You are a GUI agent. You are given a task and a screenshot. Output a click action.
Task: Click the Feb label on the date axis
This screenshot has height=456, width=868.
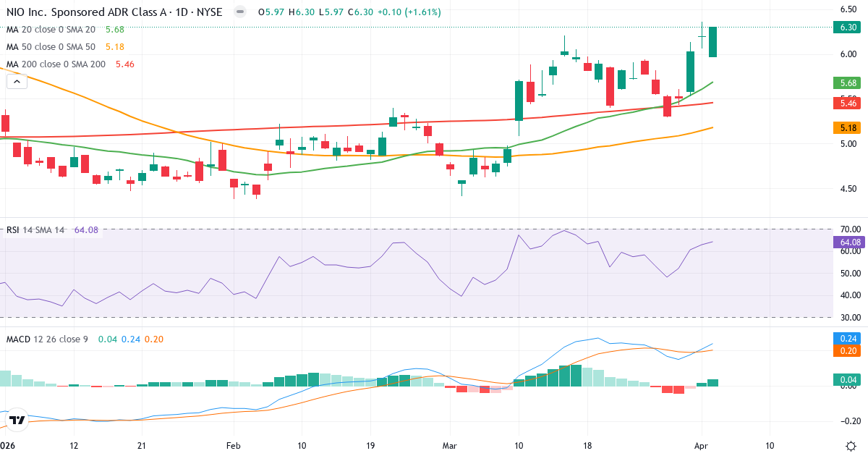[x=233, y=446]
